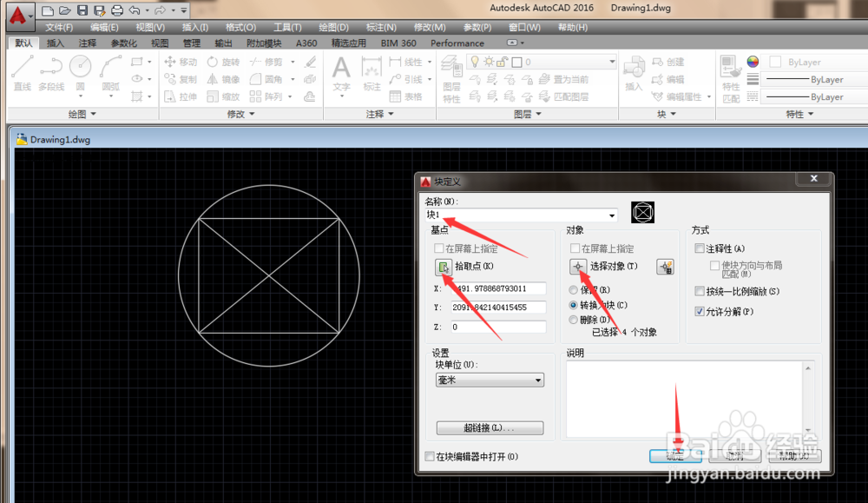Open Layer Properties (图层特性) manager
868x503 pixels.
[x=451, y=79]
